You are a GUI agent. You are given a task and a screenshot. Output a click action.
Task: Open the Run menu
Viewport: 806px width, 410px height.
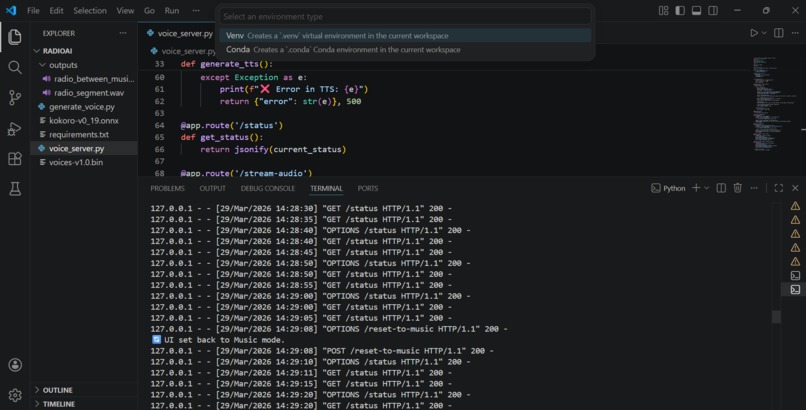(172, 10)
